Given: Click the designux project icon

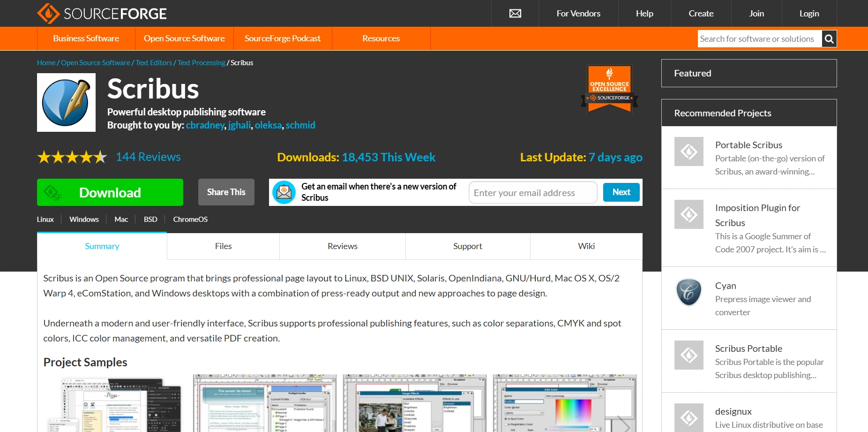Looking at the screenshot, I should click(689, 417).
